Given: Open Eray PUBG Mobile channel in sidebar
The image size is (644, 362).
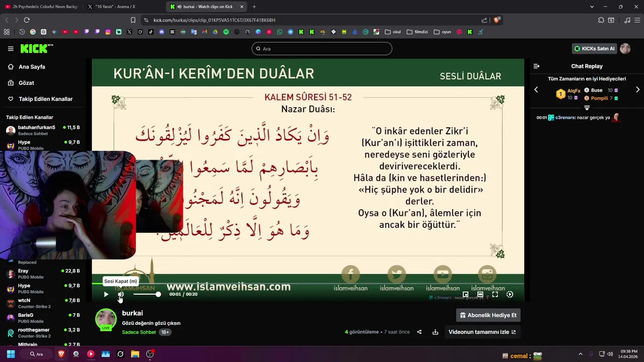Looking at the screenshot, I should click(43, 274).
